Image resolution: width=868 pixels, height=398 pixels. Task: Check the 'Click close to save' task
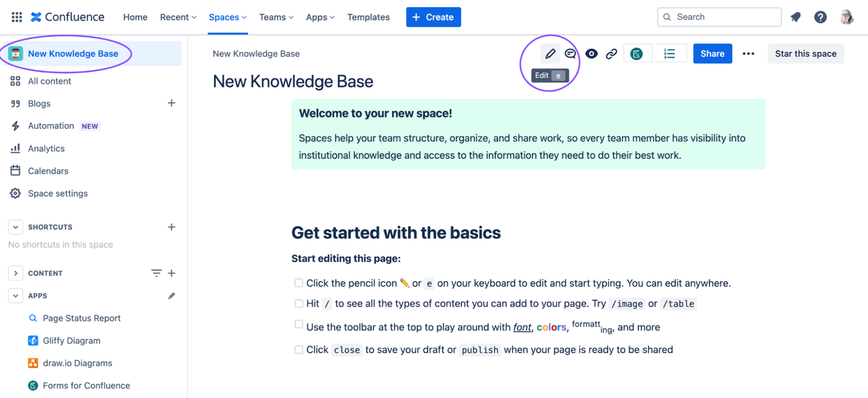coord(299,350)
